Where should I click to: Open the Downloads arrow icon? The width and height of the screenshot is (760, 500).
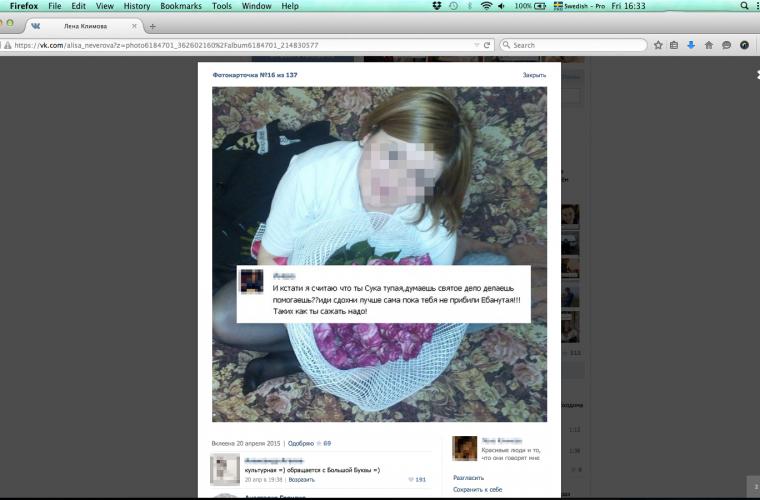tap(691, 45)
